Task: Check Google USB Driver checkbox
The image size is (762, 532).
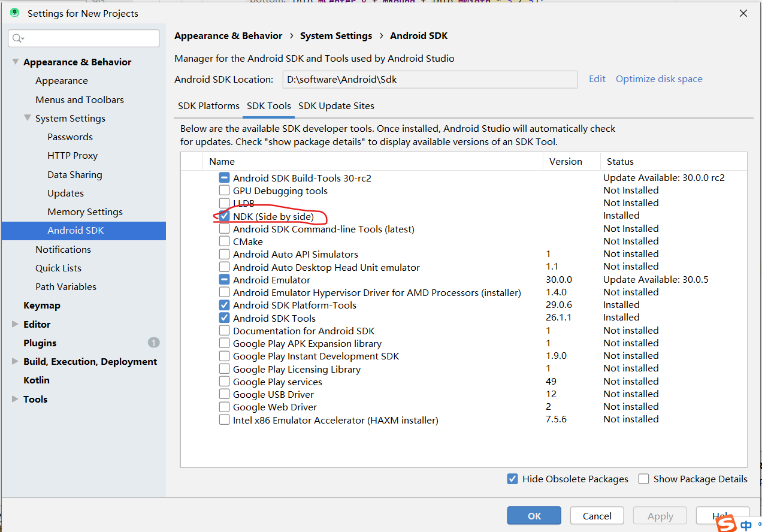Action: [224, 394]
